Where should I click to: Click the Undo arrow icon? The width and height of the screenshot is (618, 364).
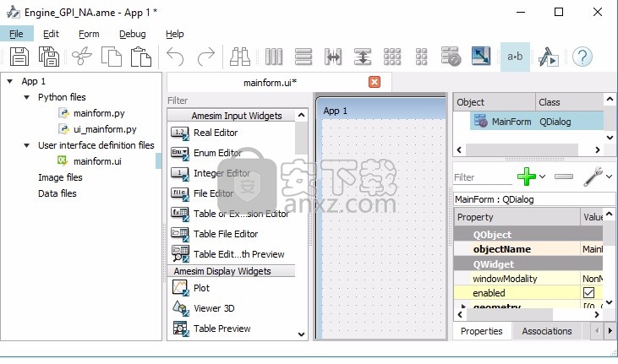[x=175, y=57]
